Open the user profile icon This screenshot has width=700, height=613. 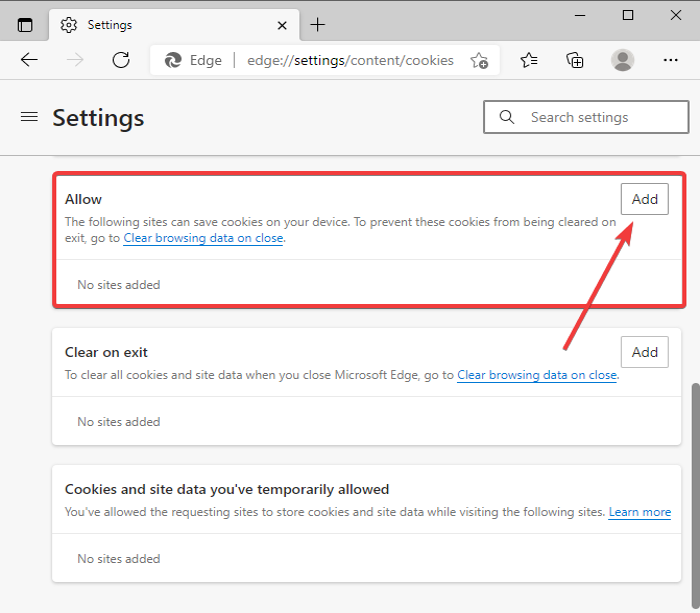click(x=623, y=60)
